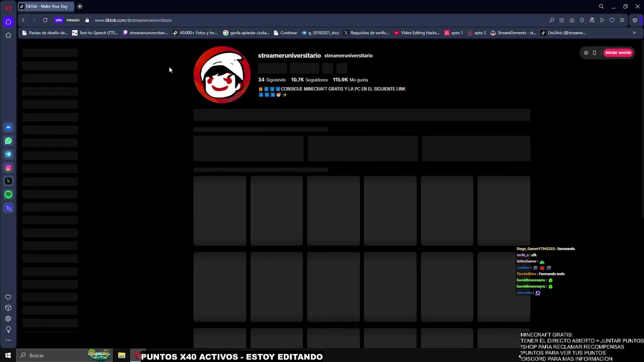
Task: Open streameruniversitari... Twitch bookmark
Action: pos(145,33)
